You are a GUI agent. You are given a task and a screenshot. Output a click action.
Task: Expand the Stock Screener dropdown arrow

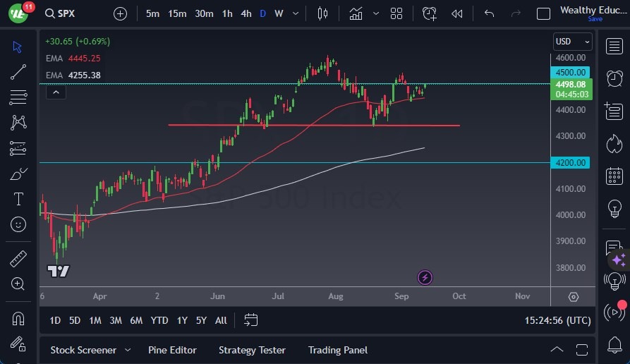(x=128, y=350)
